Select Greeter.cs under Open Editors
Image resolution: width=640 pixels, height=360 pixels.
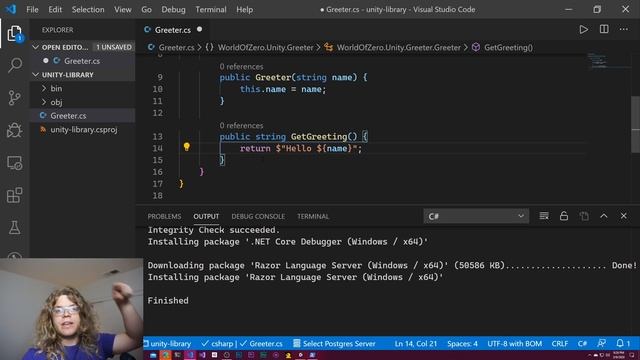pyautogui.click(x=82, y=61)
